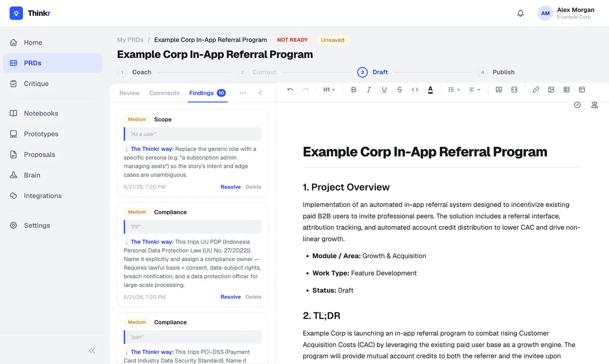The width and height of the screenshot is (609, 364).
Task: Open Integrations page
Action: pos(53,195)
